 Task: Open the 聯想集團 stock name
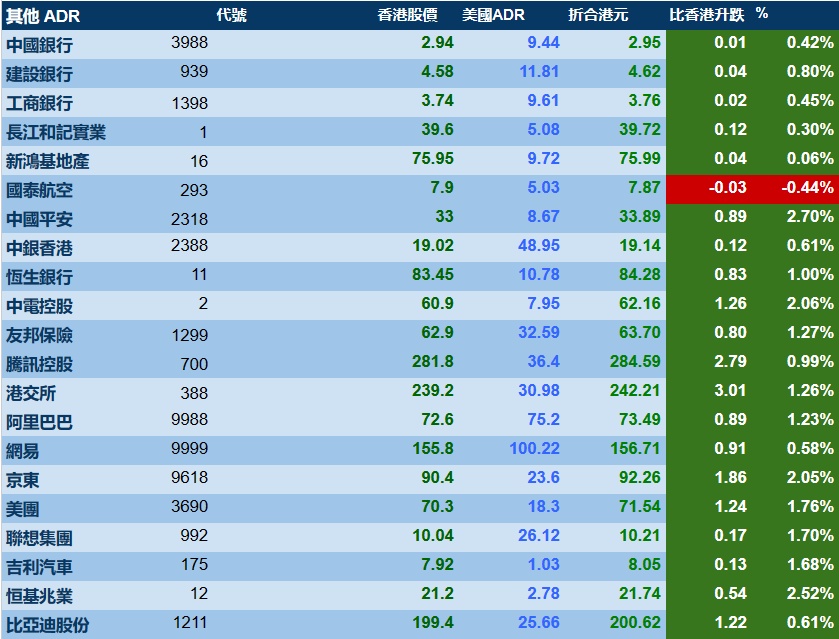[39, 538]
